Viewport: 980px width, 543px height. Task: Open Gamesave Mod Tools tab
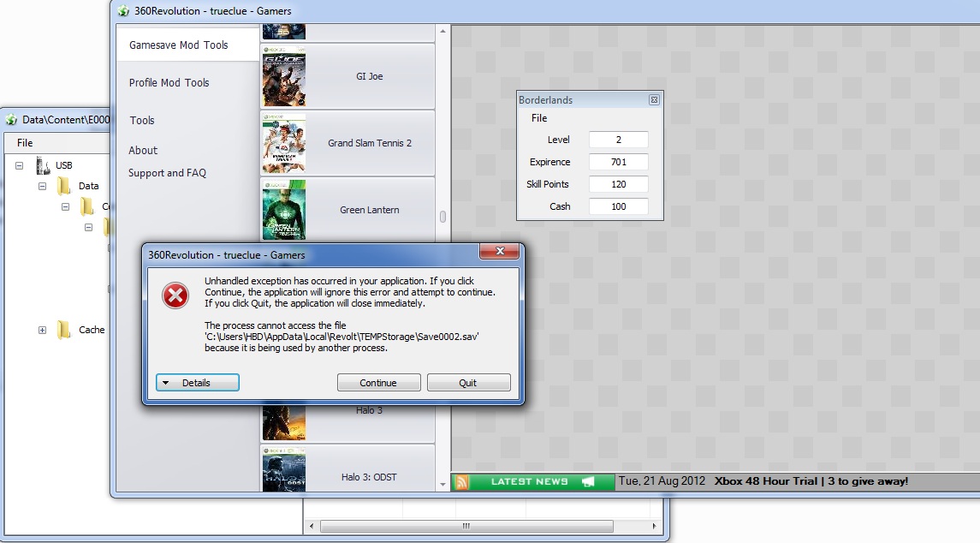click(x=179, y=45)
